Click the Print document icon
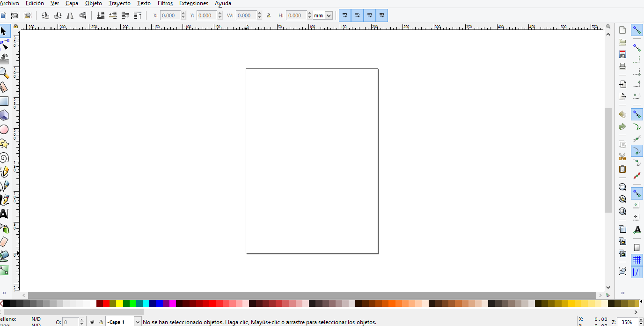 point(622,67)
